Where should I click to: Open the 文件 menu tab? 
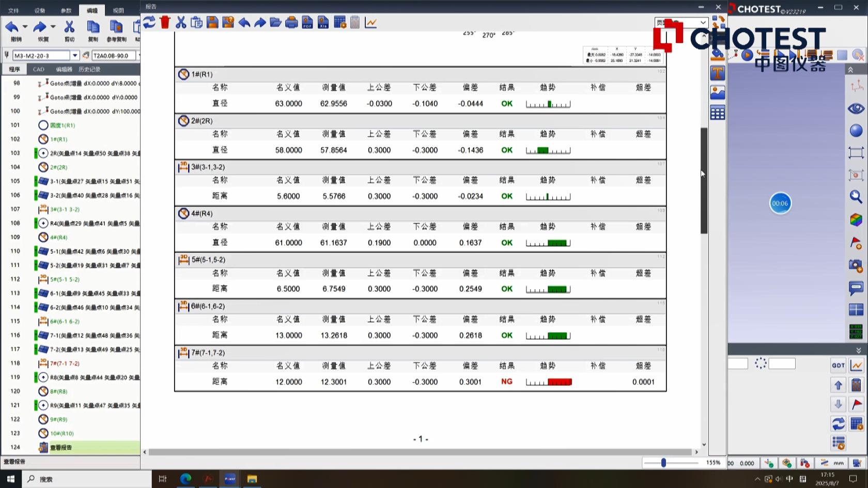pos(13,10)
